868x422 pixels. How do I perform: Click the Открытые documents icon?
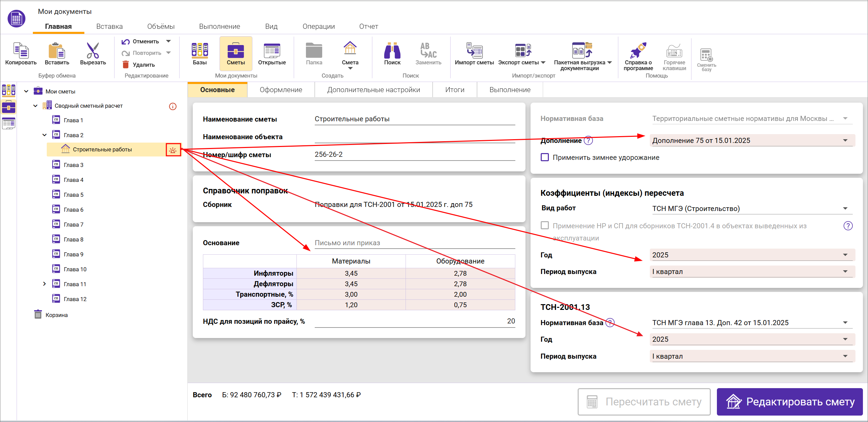click(271, 51)
